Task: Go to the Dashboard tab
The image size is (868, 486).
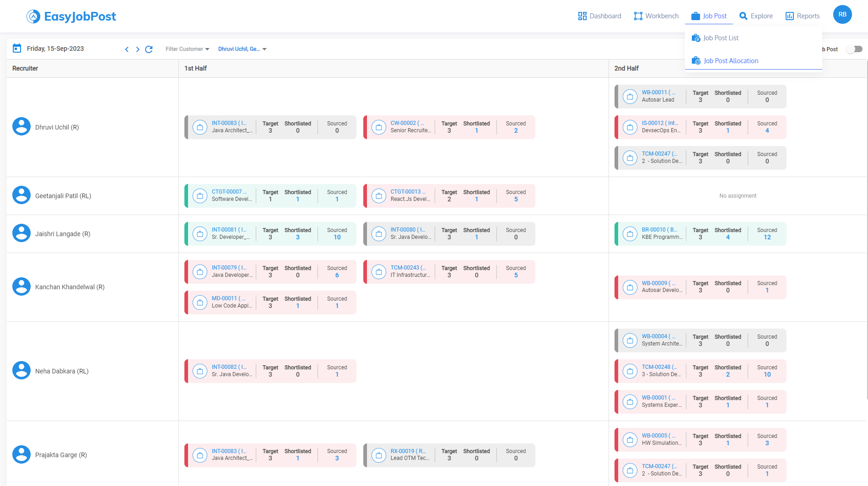Action: 599,16
